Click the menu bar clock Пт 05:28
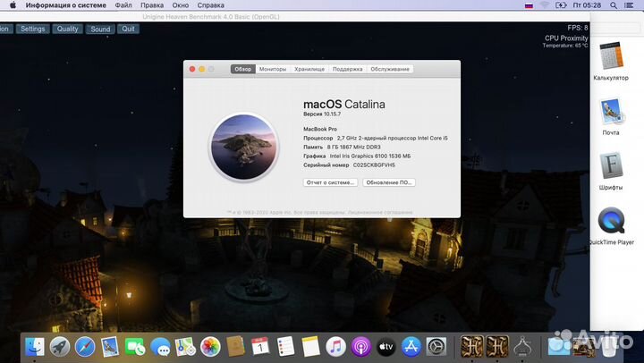 587,5
